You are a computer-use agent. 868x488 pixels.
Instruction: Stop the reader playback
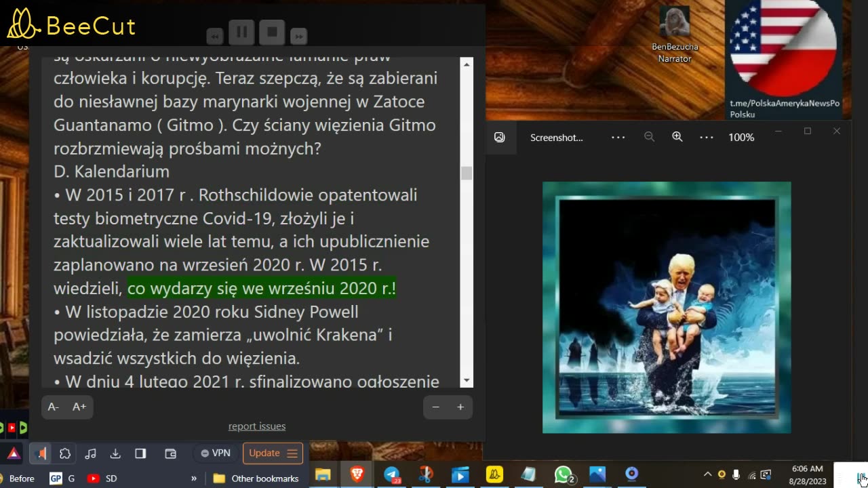coord(272,31)
